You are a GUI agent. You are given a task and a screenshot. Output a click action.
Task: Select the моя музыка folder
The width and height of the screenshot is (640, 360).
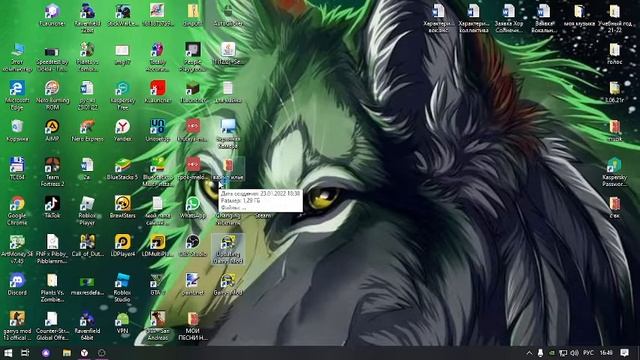coord(579,16)
